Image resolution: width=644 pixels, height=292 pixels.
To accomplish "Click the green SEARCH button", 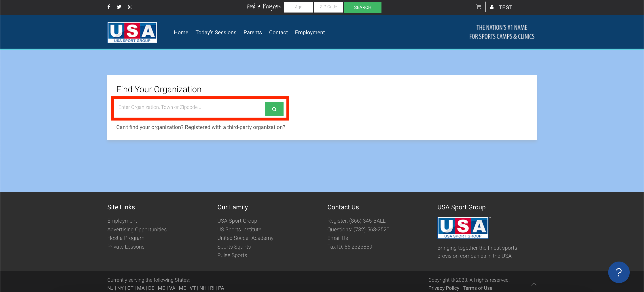I will click(362, 7).
